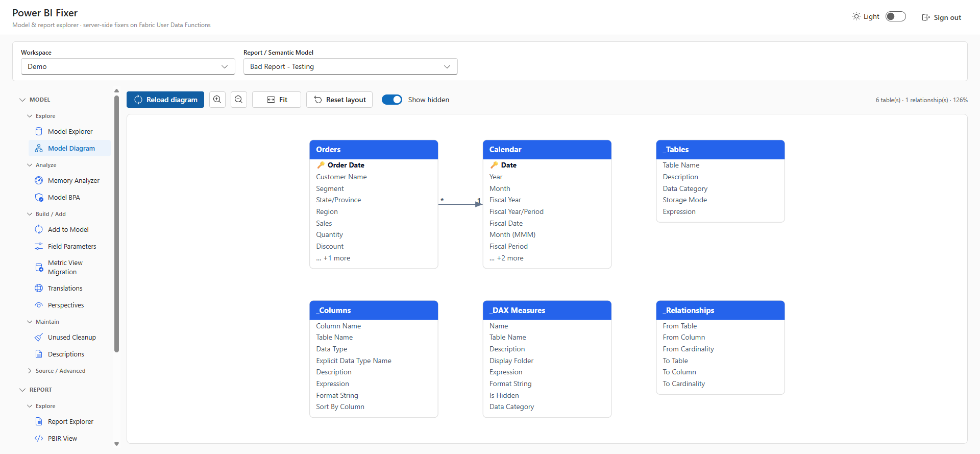Click the Sign out door icon
This screenshot has height=454, width=980.
click(x=926, y=17)
